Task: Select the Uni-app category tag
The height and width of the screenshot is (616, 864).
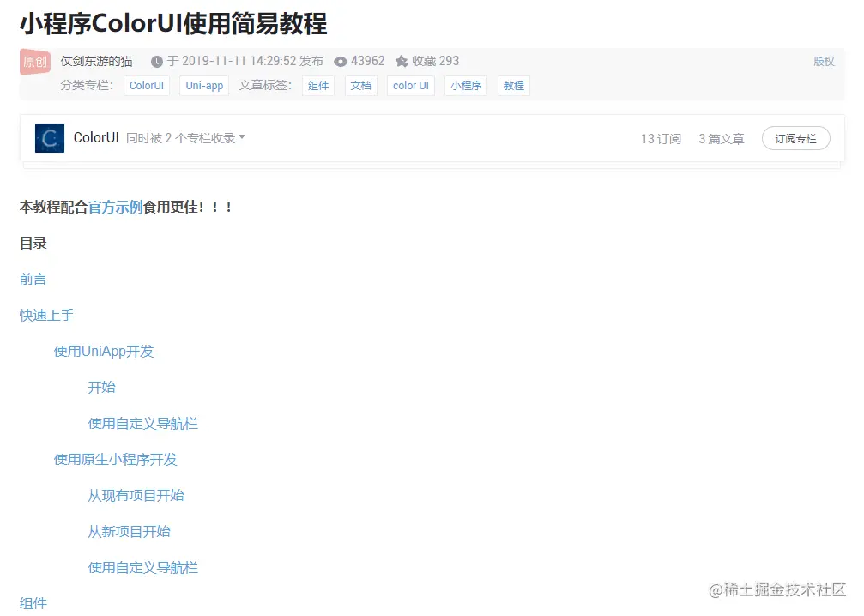Action: [204, 86]
